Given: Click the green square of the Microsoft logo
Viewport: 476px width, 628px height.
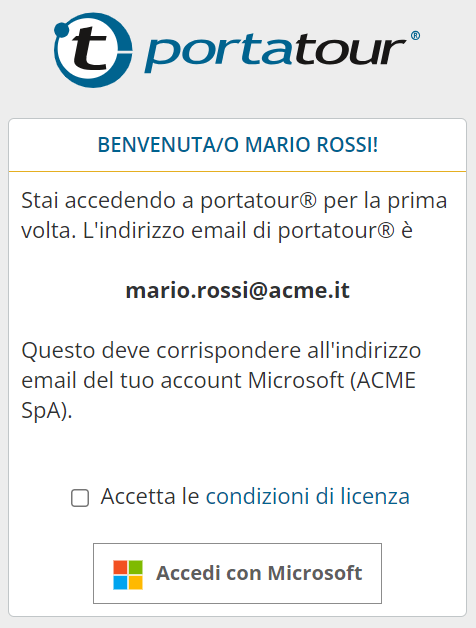Looking at the screenshot, I should tap(136, 567).
